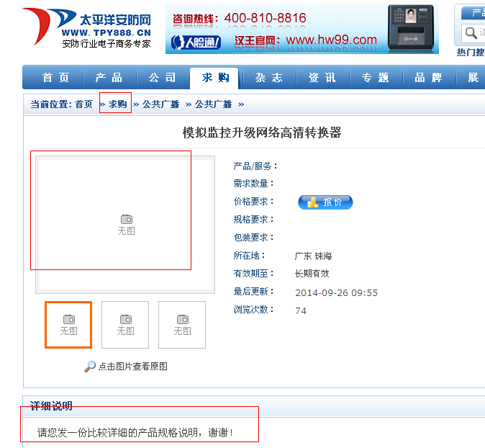Click the 人脸通 logo in the banner

point(196,42)
